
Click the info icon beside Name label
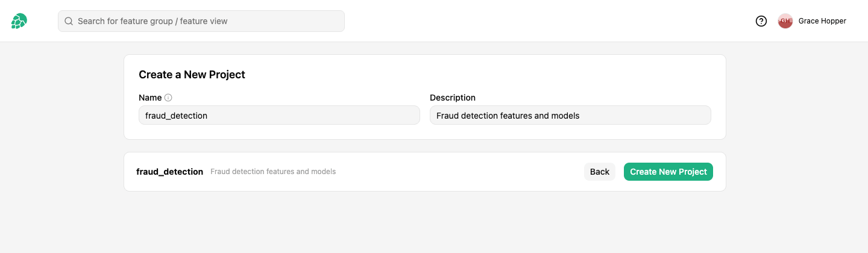(x=168, y=98)
